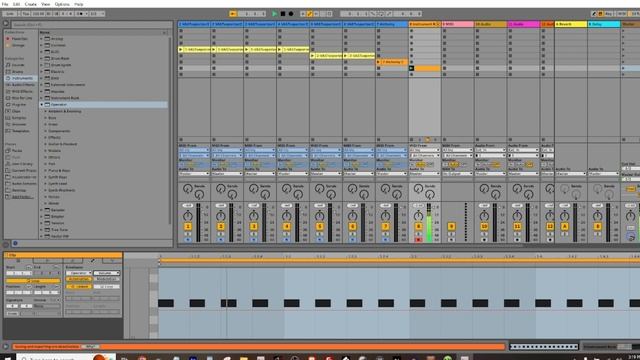Expand the Simpler instrument folder

42,216
